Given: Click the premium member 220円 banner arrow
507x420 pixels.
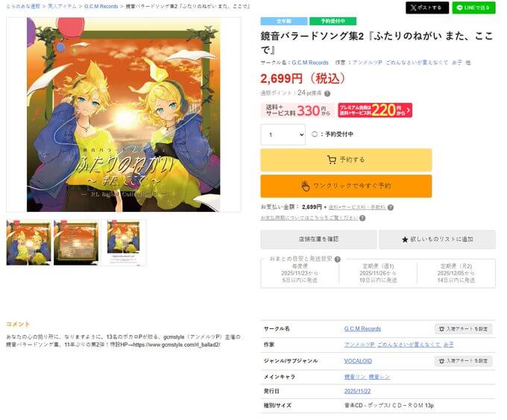Looking at the screenshot, I should 409,110.
